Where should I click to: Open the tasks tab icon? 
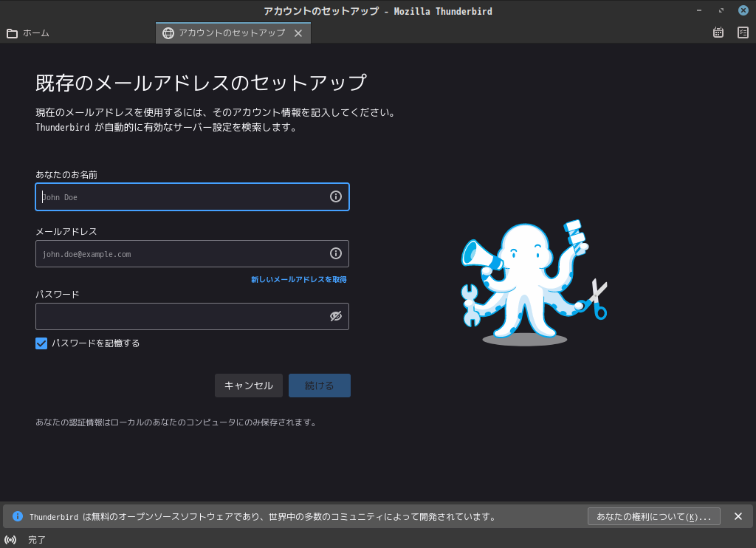[743, 32]
